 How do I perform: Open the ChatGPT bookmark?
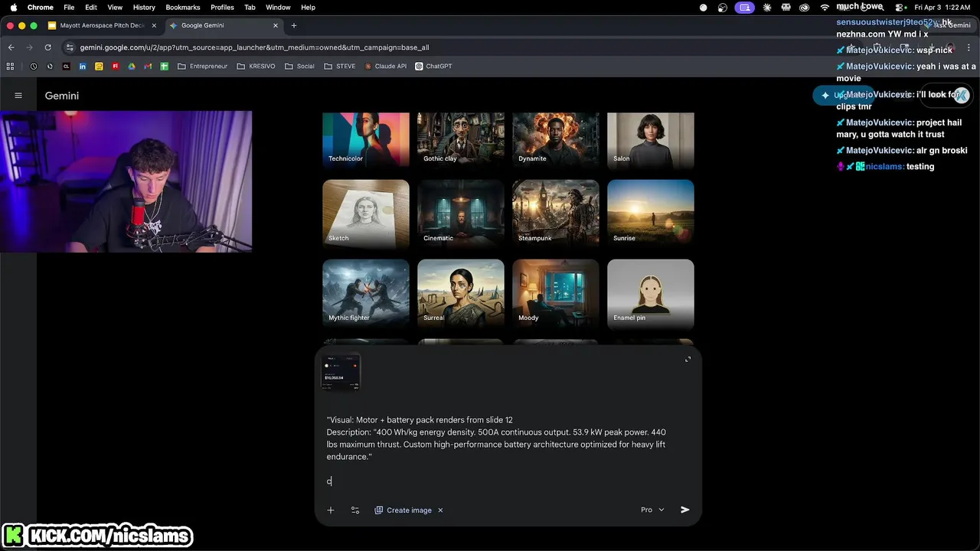coord(433,67)
